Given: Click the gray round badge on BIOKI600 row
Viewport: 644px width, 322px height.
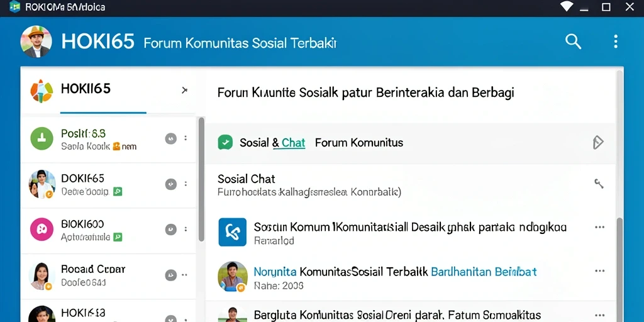Looking at the screenshot, I should (171, 229).
